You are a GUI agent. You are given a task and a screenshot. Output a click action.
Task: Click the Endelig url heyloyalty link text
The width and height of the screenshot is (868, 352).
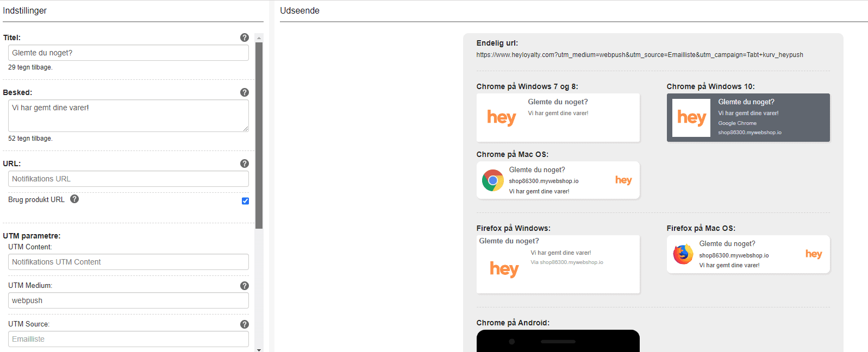click(x=639, y=55)
